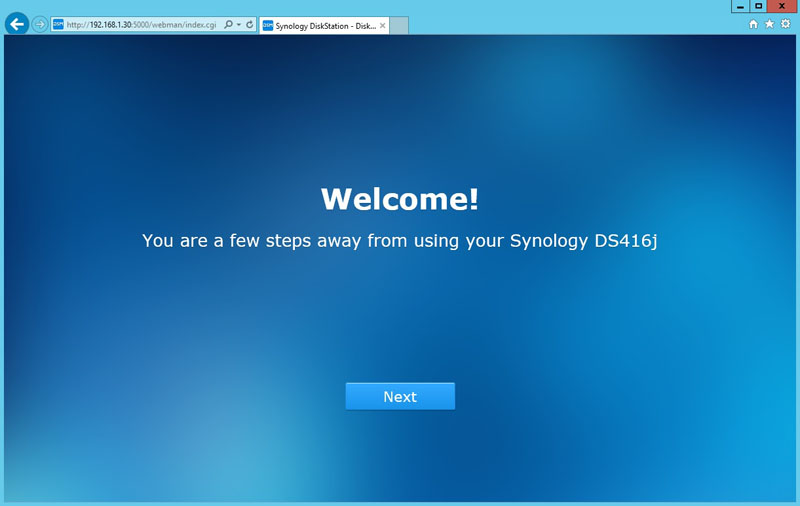Open browser Tools gear icon
The width and height of the screenshot is (800, 506).
pyautogui.click(x=786, y=24)
